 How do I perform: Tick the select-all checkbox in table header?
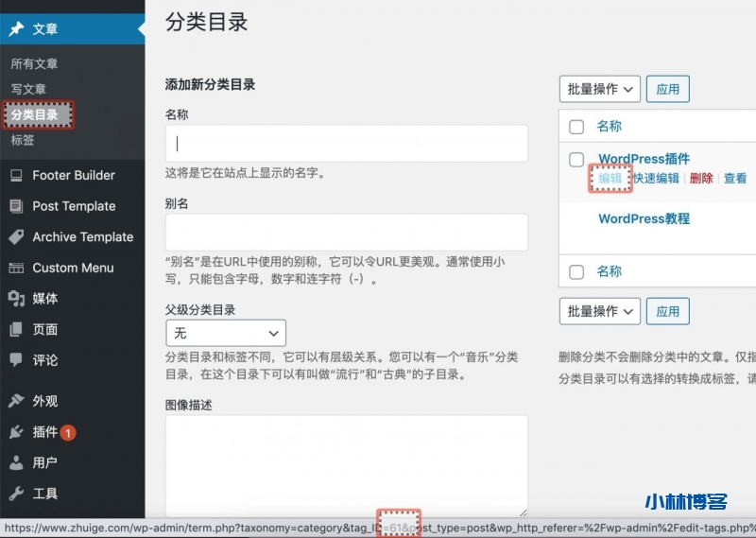pyautogui.click(x=576, y=127)
